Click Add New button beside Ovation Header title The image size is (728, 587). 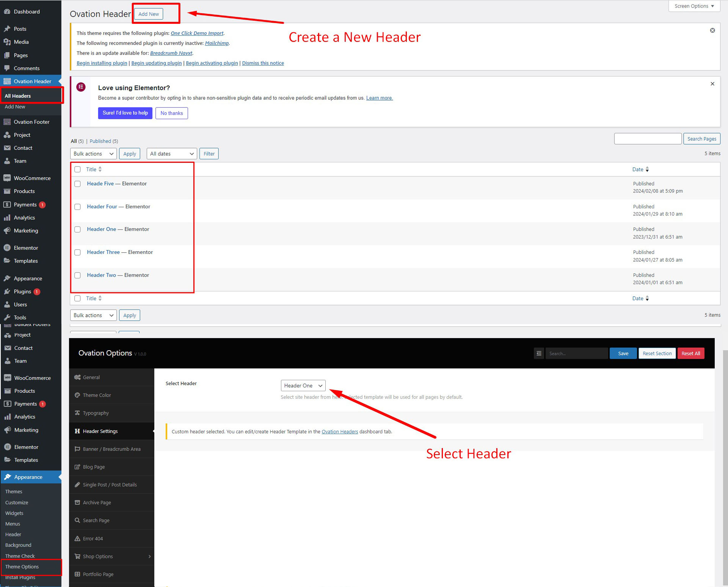pyautogui.click(x=149, y=14)
